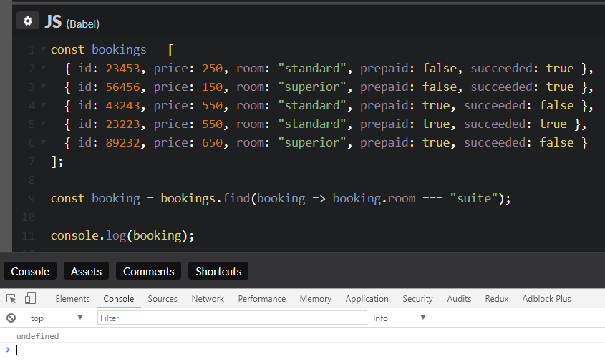Open the Shortcuts button

click(x=218, y=271)
